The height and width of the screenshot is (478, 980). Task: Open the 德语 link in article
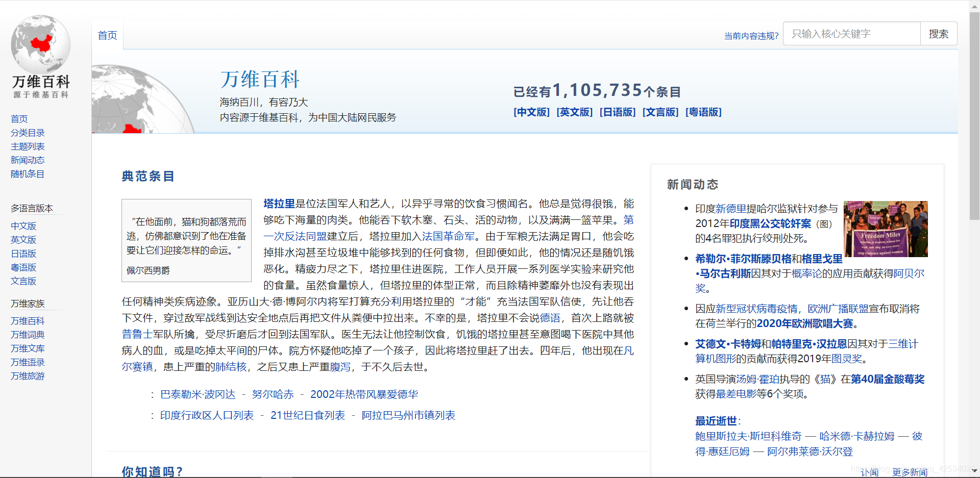pyautogui.click(x=550, y=318)
